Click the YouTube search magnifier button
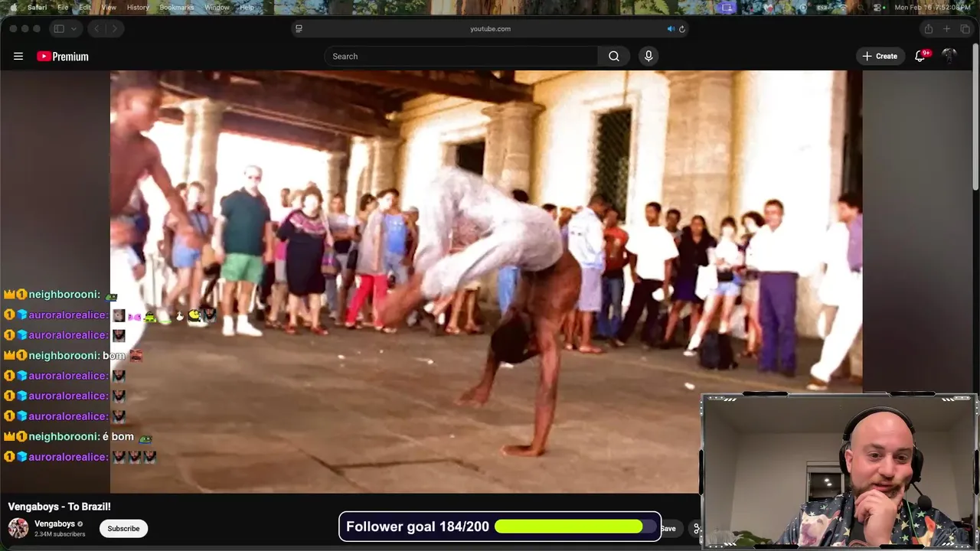Image resolution: width=980 pixels, height=551 pixels. tap(614, 56)
